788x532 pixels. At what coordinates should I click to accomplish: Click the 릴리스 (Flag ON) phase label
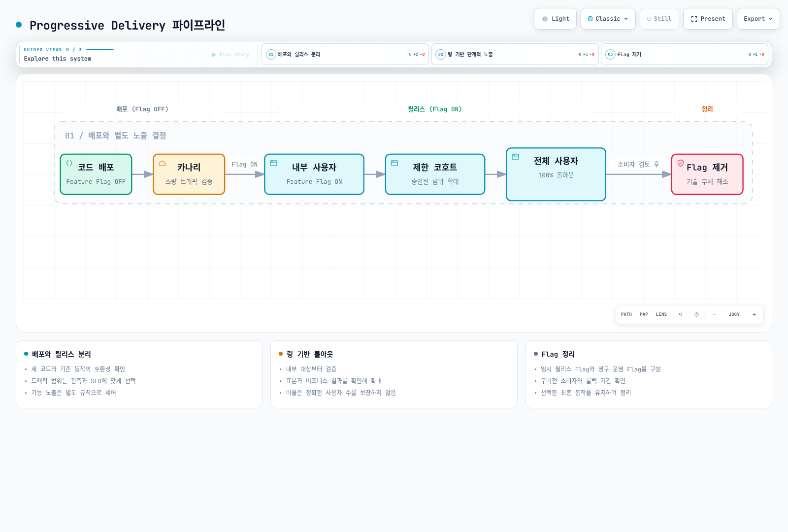click(x=435, y=109)
